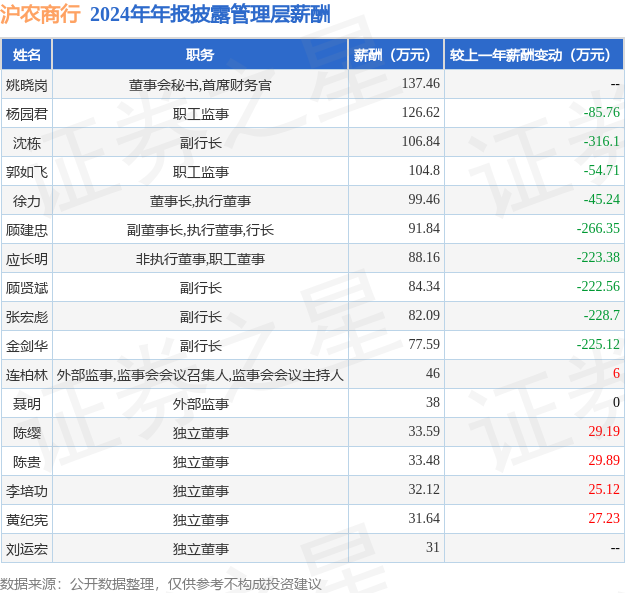This screenshot has width=625, height=593.
Task: Click salary value 99.46
Action: click(x=424, y=199)
